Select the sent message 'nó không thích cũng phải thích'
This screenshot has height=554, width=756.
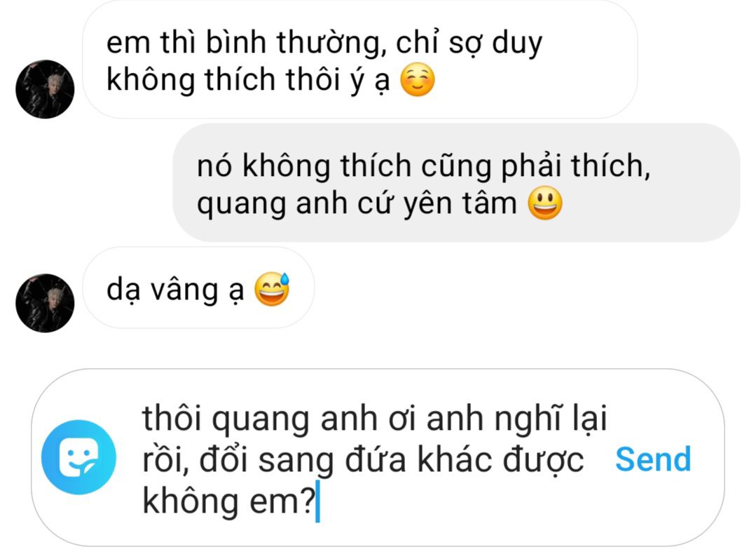click(456, 182)
